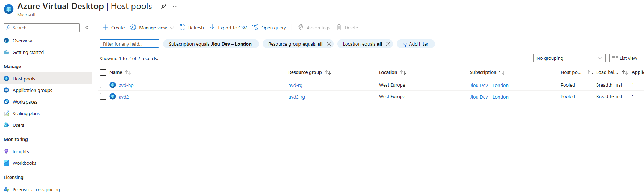Open the avd2 host pool link
This screenshot has height=196, width=644.
coord(124,97)
